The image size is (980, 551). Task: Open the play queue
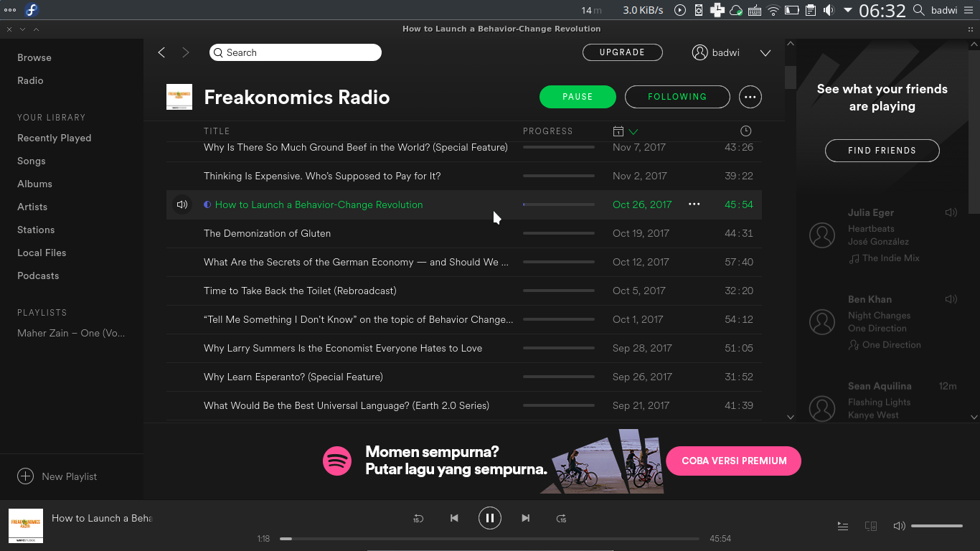pos(843,526)
